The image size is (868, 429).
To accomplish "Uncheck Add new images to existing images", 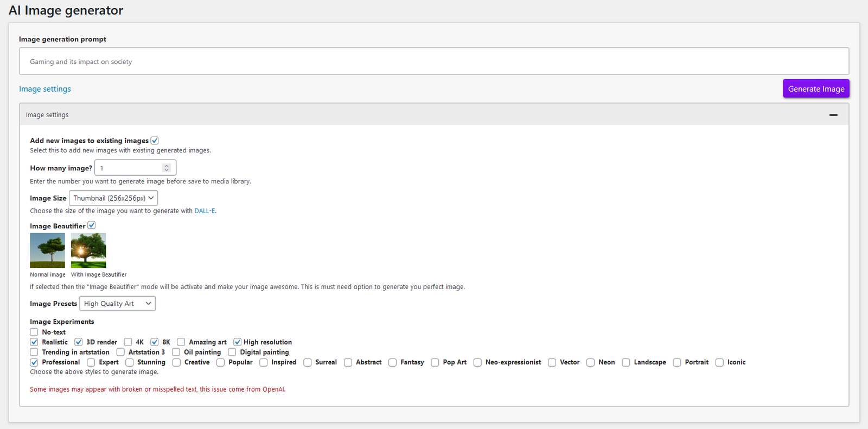I will 155,140.
